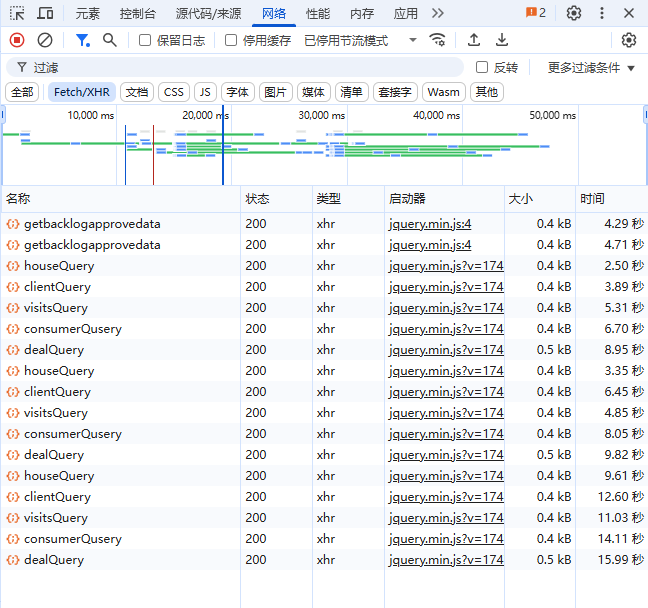Image resolution: width=648 pixels, height=608 pixels.
Task: Enable the 停用缓存 checkbox
Action: click(231, 40)
